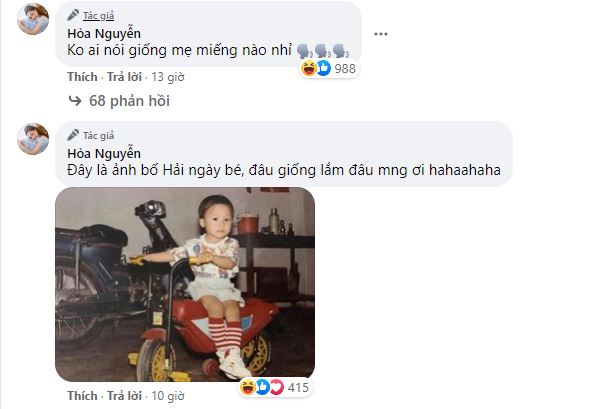Click Hòa Nguyễn's avatar on first comment
The width and height of the screenshot is (591, 409).
33,19
